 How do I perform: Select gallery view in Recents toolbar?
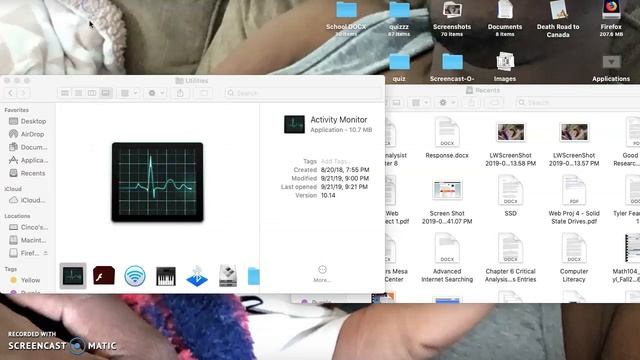coord(396,102)
